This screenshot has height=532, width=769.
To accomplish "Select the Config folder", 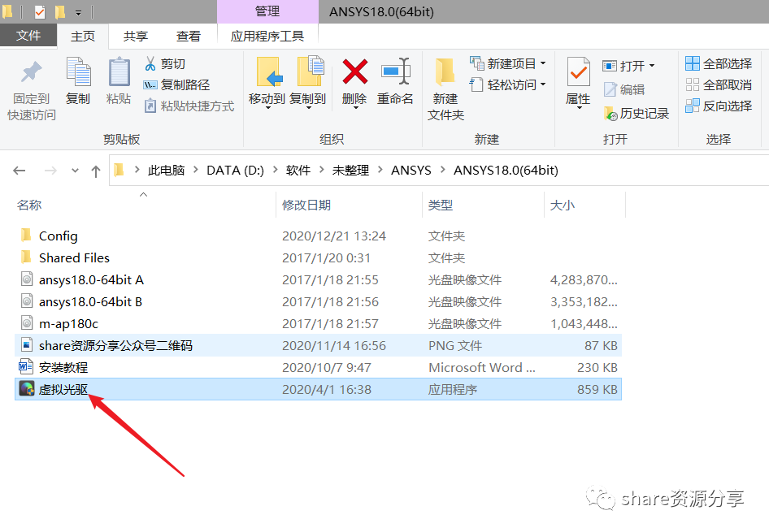I will point(319,236).
